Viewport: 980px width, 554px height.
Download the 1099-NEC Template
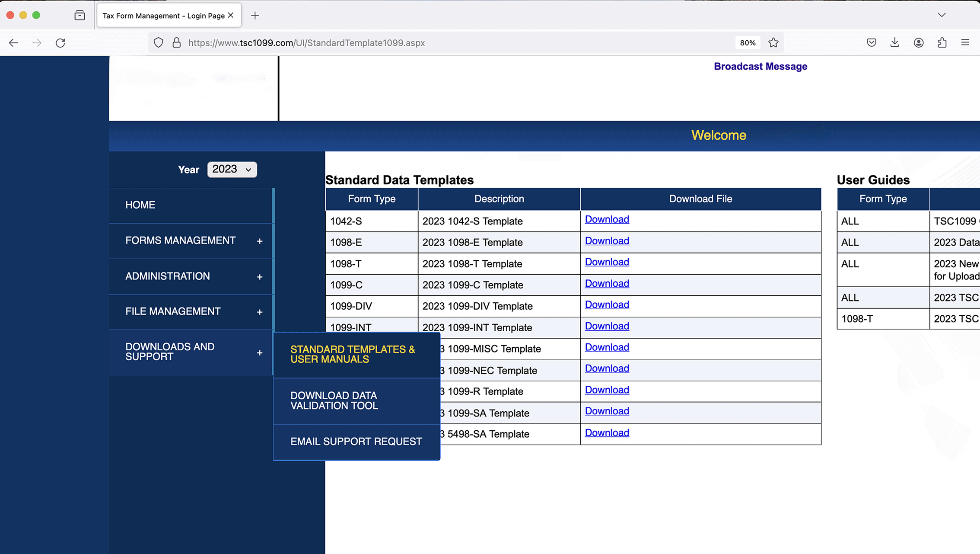607,368
